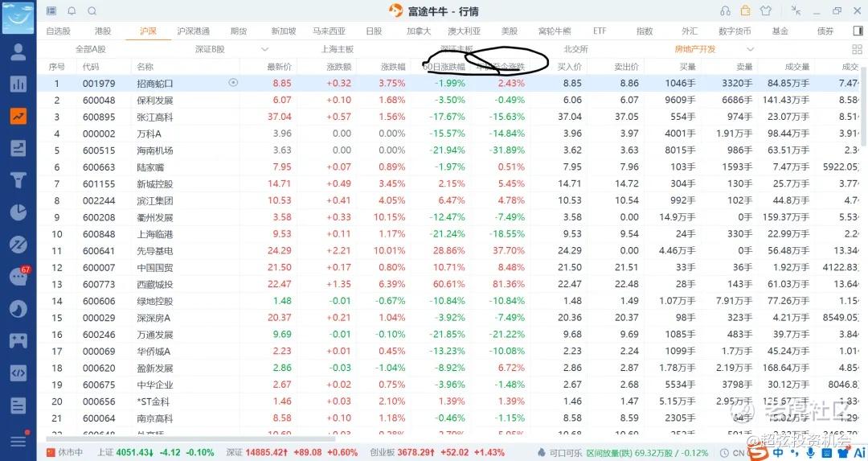The height and width of the screenshot is (461, 868).
Task: Switch to the ETF tab
Action: [x=600, y=31]
